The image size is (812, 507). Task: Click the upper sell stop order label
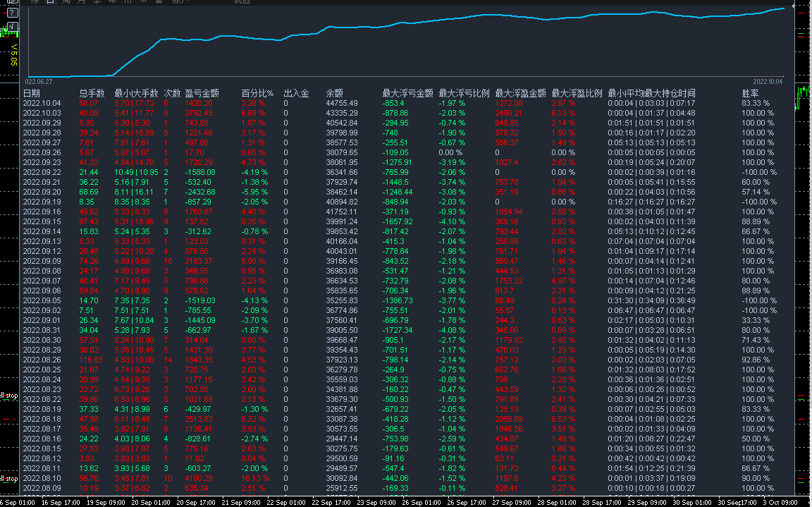coord(8,396)
